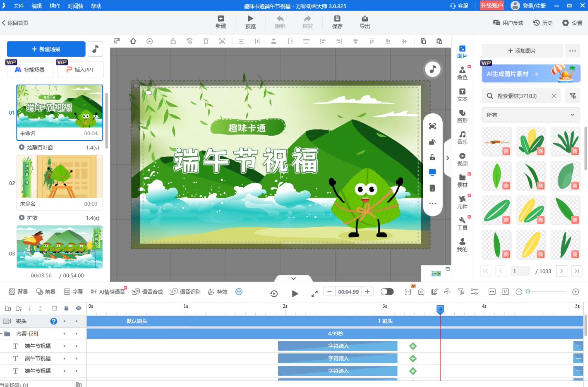Click the lock icon in the timeline tools row
Image resolution: width=588 pixels, height=387 pixels.
(x=66, y=308)
